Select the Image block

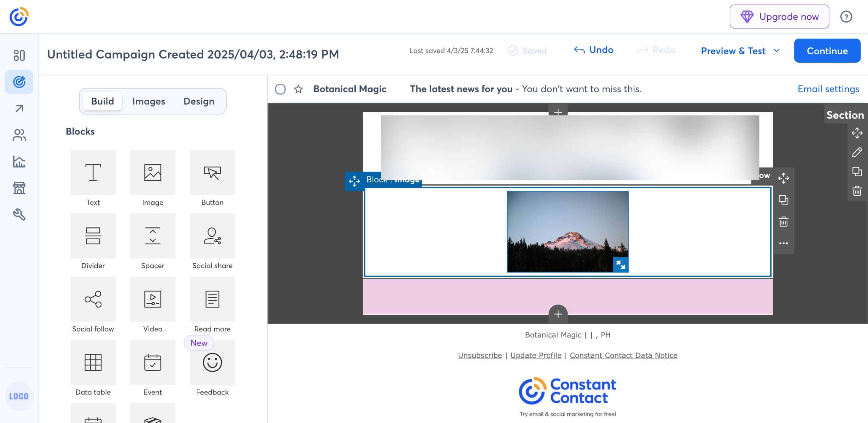(x=153, y=178)
